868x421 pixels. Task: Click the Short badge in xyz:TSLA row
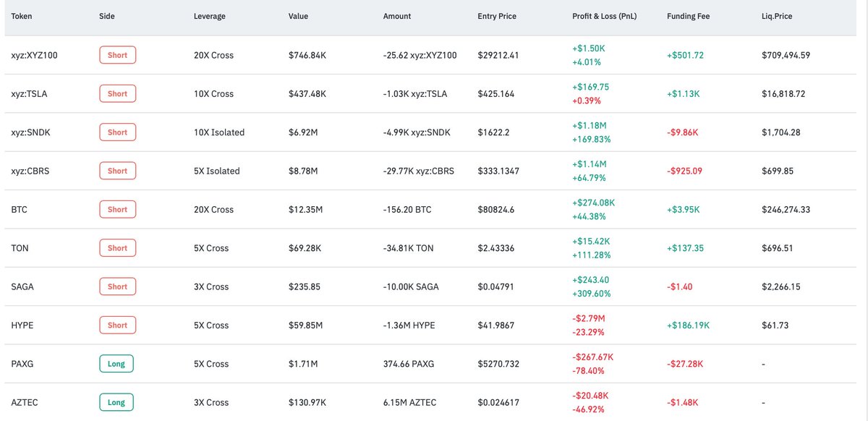tap(117, 93)
